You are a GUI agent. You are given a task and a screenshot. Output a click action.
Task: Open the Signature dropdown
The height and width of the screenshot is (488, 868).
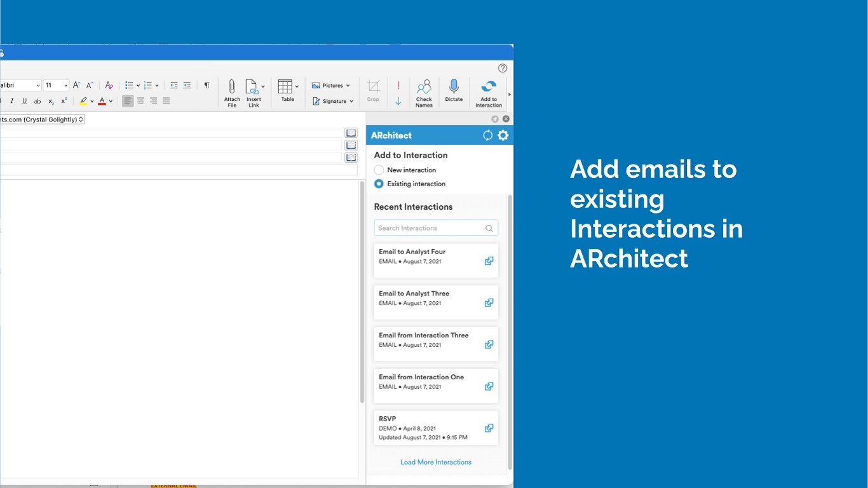333,101
